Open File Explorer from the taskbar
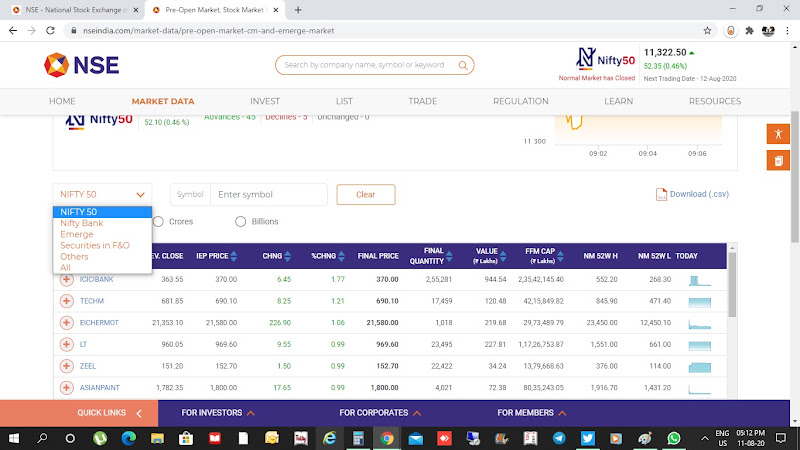The image size is (800, 450). click(x=157, y=438)
